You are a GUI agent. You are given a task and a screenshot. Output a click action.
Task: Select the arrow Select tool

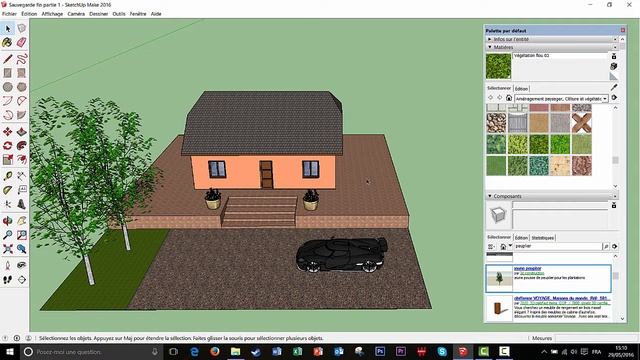coord(8,29)
